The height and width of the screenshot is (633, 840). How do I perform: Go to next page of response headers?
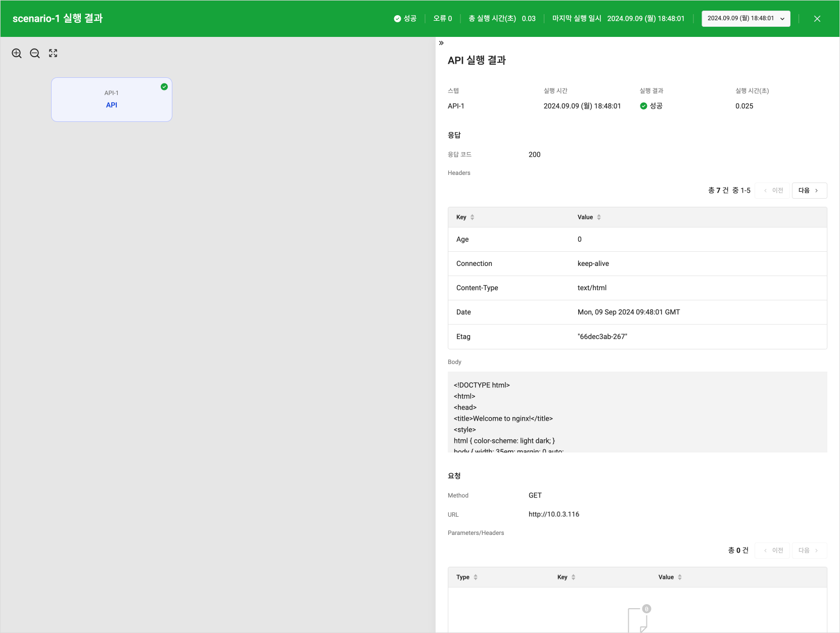tap(809, 191)
